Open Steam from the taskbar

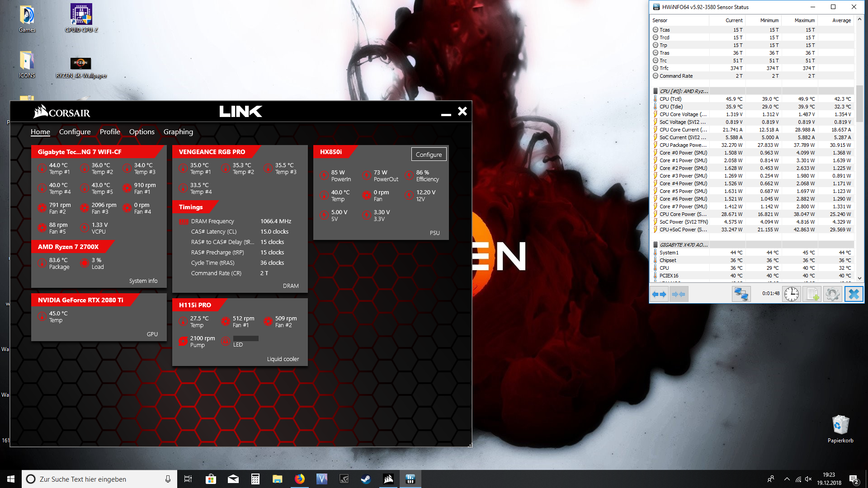click(366, 479)
